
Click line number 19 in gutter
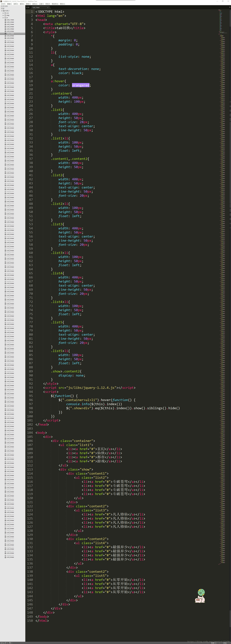pos(31,85)
